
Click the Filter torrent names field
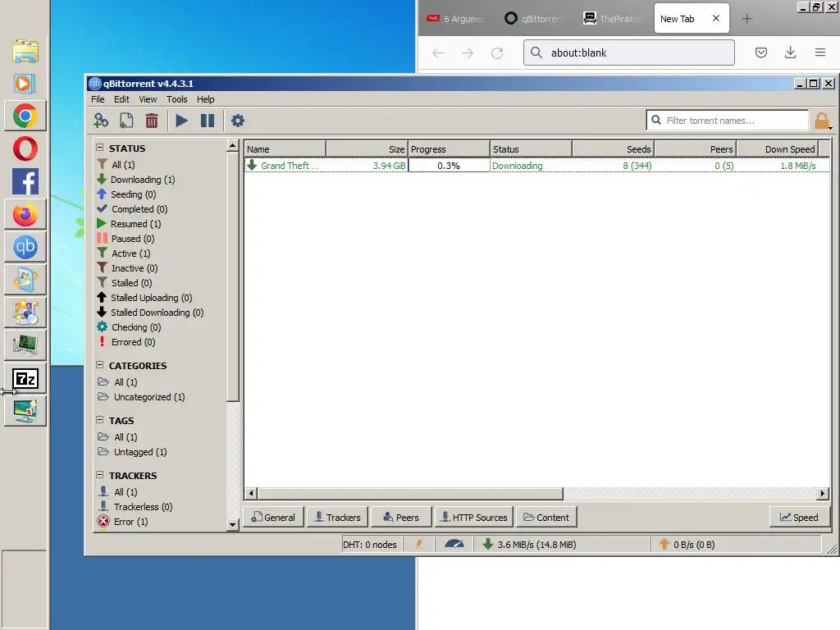pos(728,121)
